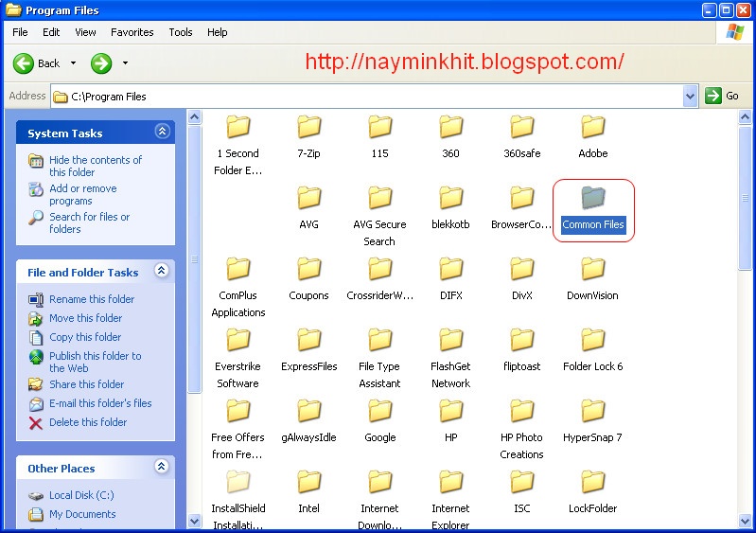Collapse the System Tasks panel

pos(162,132)
